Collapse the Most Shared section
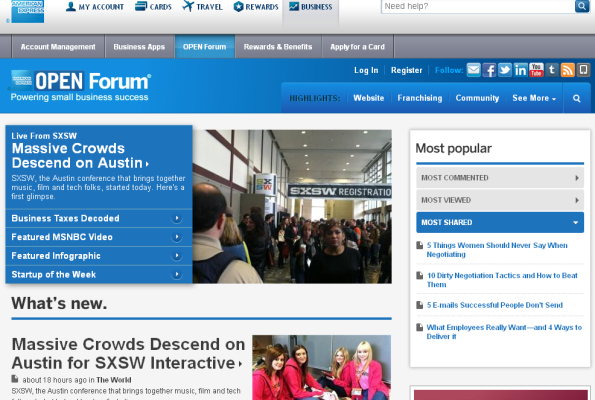 point(500,222)
